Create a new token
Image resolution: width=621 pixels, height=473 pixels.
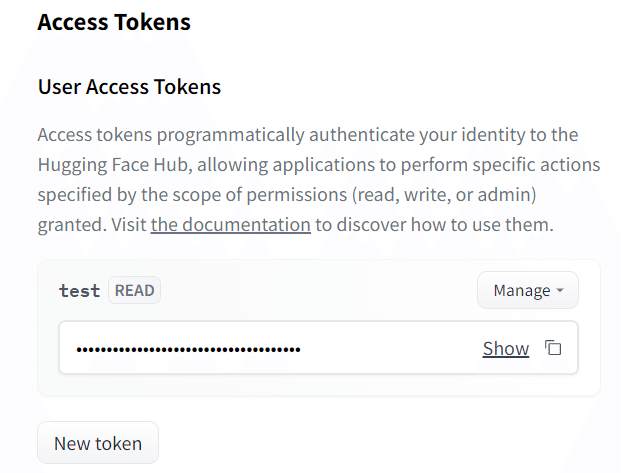(x=98, y=443)
